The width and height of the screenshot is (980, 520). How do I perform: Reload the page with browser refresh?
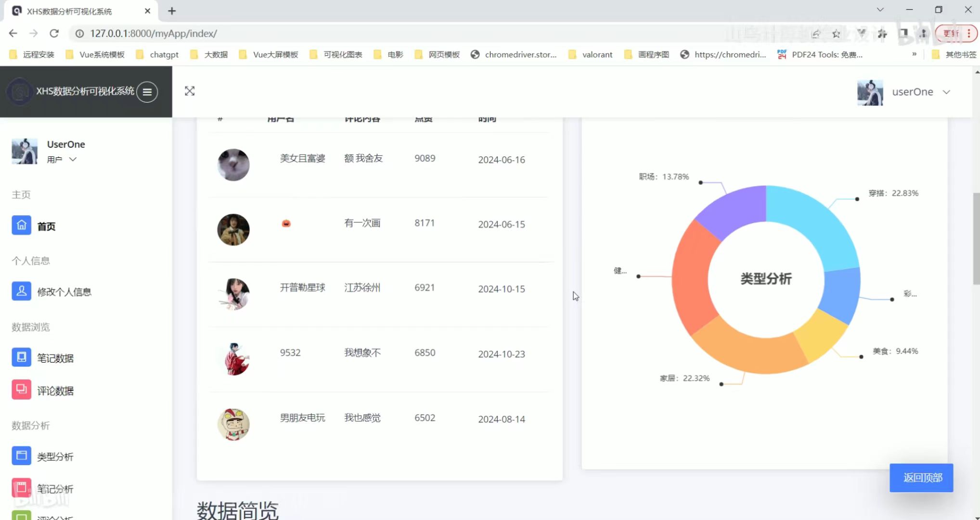tap(54, 33)
